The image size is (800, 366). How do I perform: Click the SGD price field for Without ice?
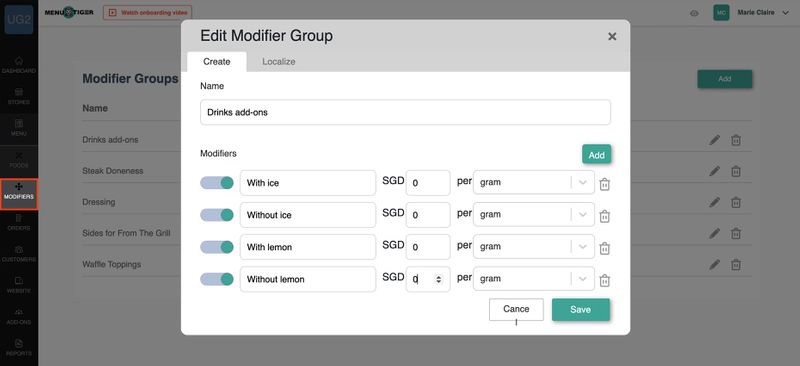click(x=428, y=215)
